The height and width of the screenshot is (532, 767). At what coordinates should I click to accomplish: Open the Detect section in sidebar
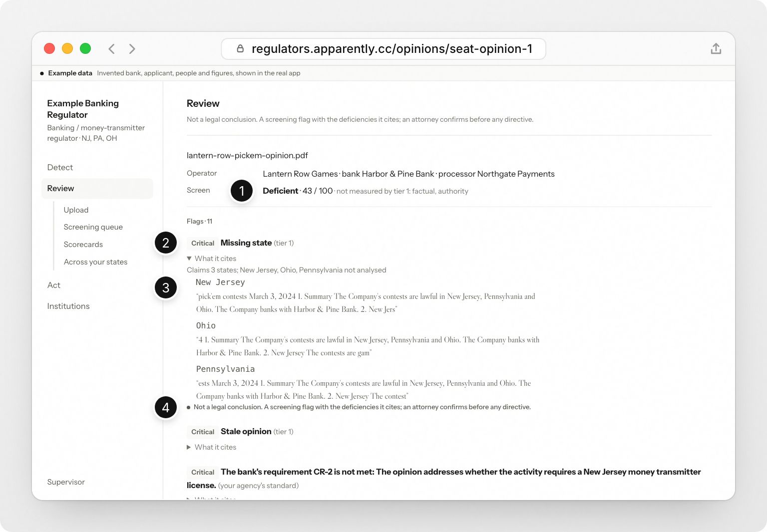(60, 167)
